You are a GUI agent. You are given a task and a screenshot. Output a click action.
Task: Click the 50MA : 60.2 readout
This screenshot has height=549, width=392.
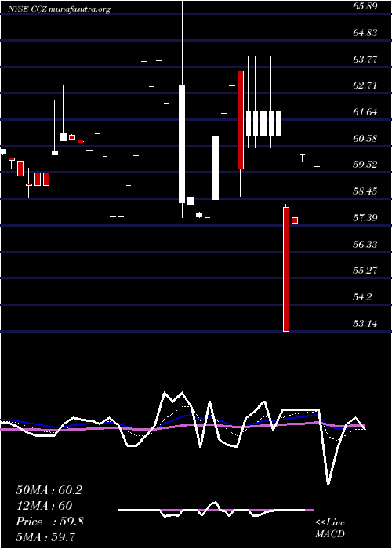coord(49,490)
